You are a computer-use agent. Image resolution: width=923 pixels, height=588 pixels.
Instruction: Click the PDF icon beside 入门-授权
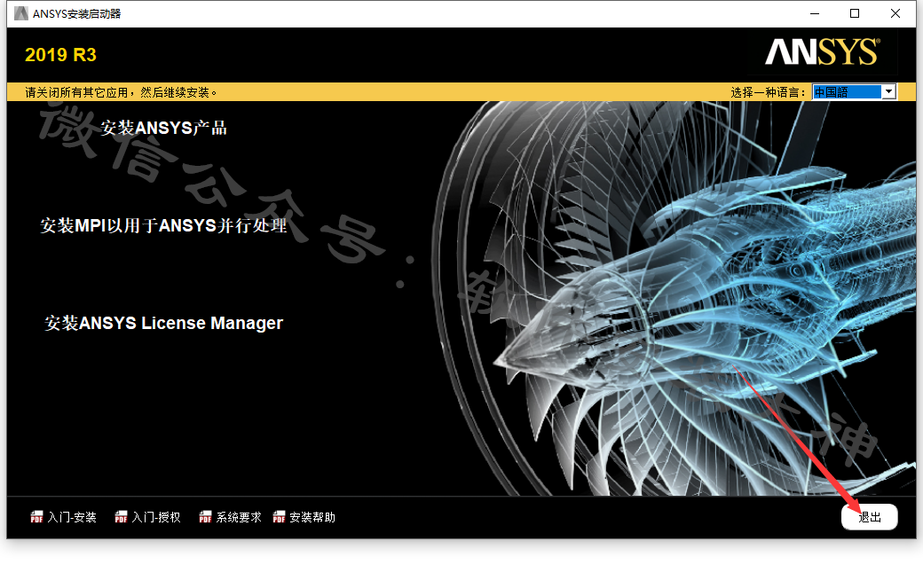(121, 517)
